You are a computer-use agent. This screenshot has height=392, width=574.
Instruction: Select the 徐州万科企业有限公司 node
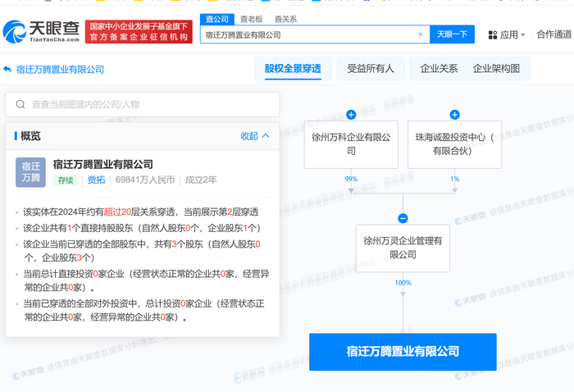(x=351, y=144)
